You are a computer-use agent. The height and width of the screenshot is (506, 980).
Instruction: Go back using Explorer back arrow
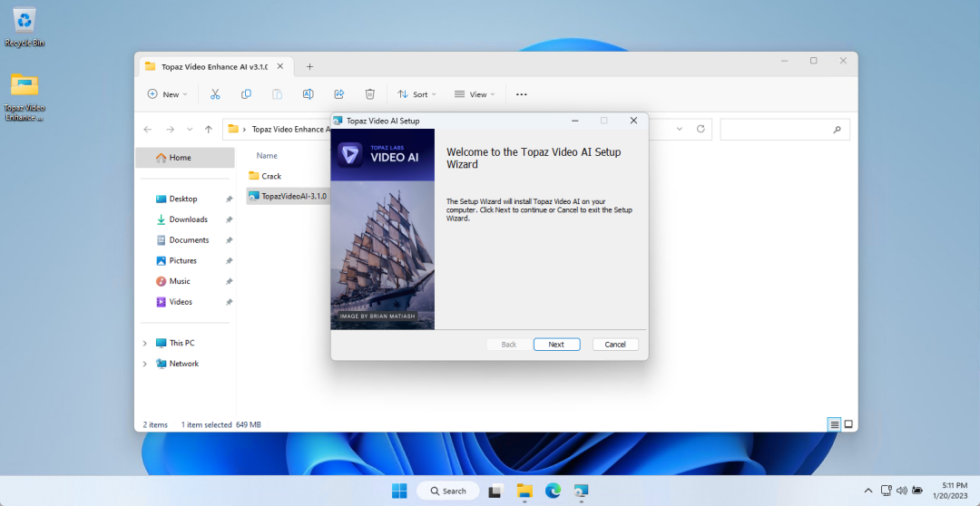[x=148, y=130]
